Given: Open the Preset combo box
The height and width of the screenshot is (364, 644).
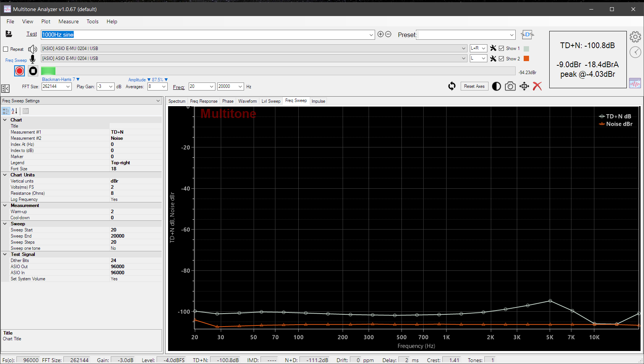Looking at the screenshot, I should pos(511,35).
